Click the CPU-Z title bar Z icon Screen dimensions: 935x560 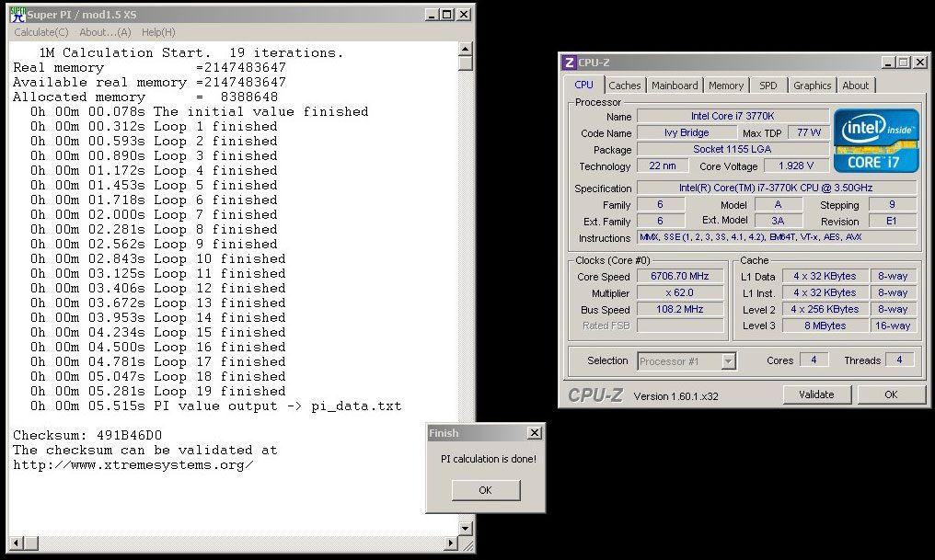coord(570,63)
